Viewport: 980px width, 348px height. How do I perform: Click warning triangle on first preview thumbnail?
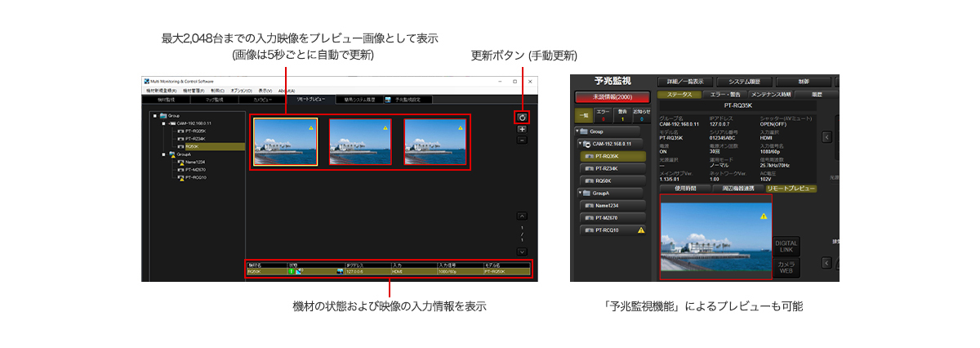pos(310,128)
